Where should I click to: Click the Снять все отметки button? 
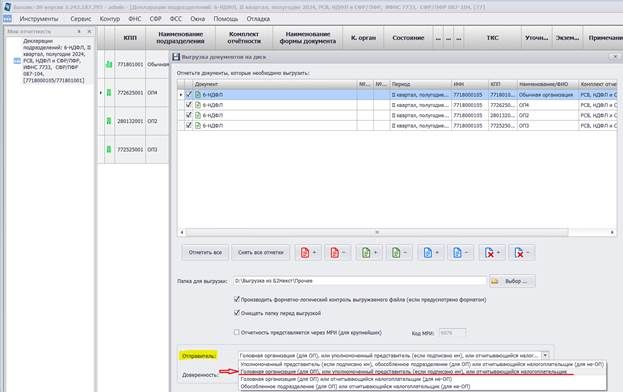click(260, 253)
